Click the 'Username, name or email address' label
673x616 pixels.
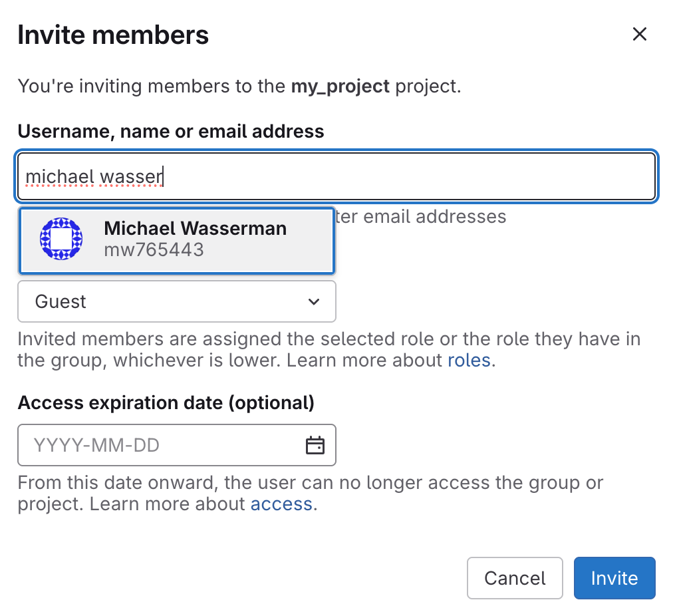click(x=171, y=132)
